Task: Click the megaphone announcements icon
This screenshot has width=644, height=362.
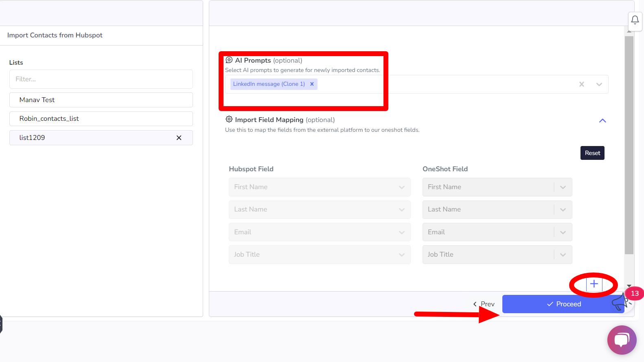Action: (620, 302)
